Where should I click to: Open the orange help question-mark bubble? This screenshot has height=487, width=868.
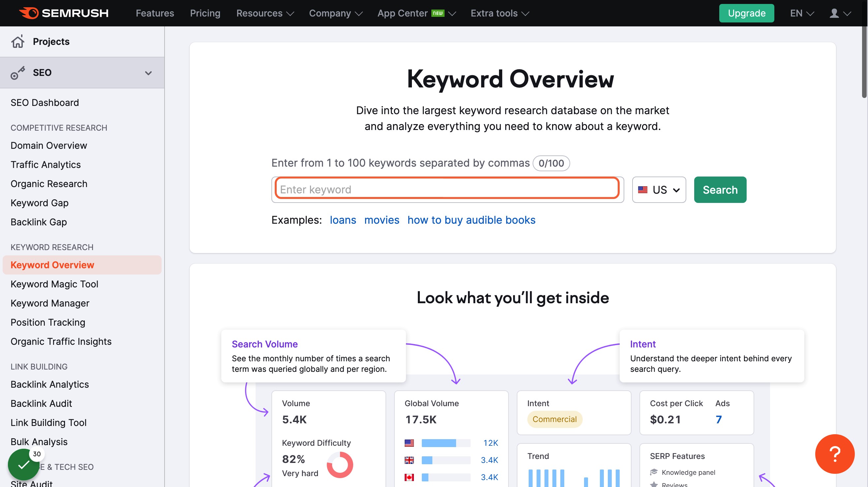tap(835, 454)
